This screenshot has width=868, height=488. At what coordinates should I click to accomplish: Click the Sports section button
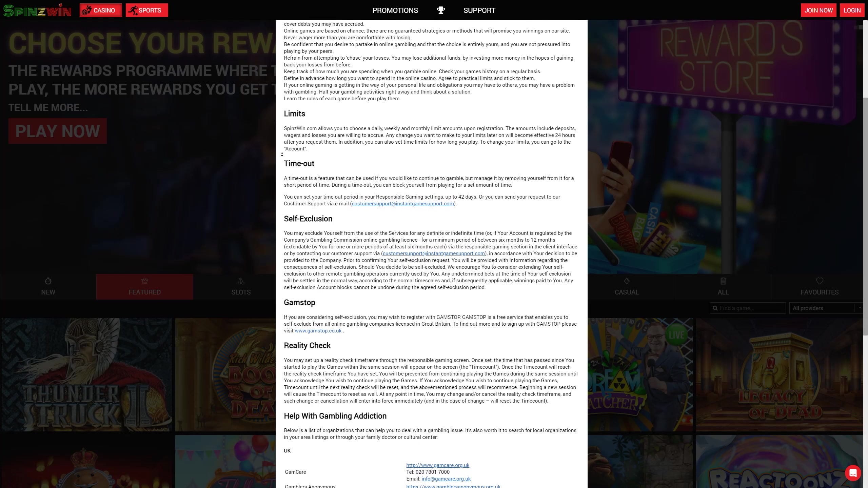pyautogui.click(x=146, y=10)
